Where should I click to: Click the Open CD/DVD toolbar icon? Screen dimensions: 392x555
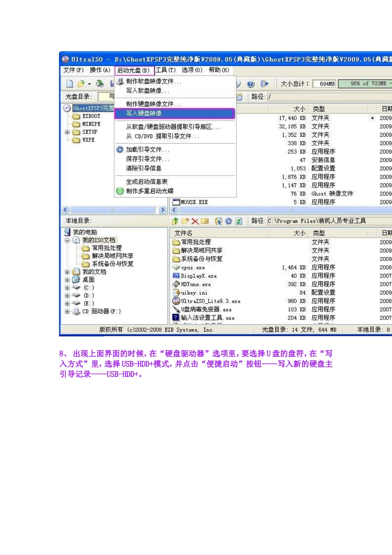[100, 84]
